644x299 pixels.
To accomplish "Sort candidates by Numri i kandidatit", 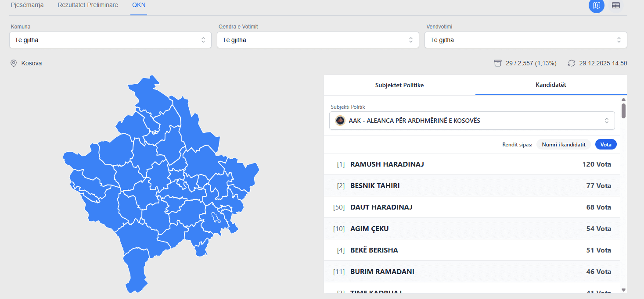I will pyautogui.click(x=563, y=144).
